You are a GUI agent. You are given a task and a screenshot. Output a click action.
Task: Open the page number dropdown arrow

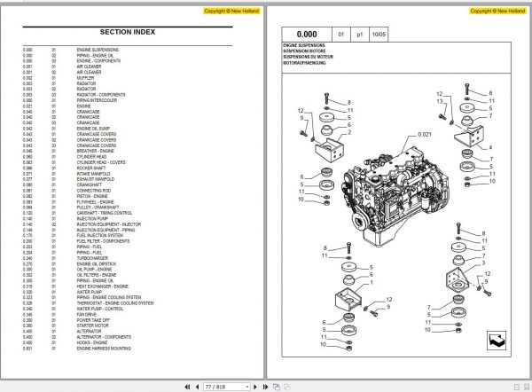247,387
